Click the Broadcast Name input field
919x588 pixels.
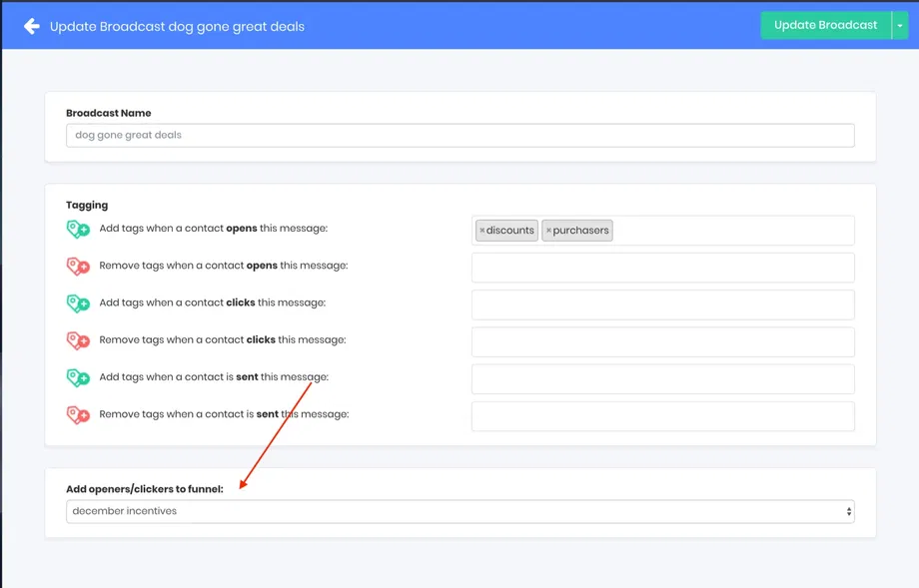[x=459, y=135]
